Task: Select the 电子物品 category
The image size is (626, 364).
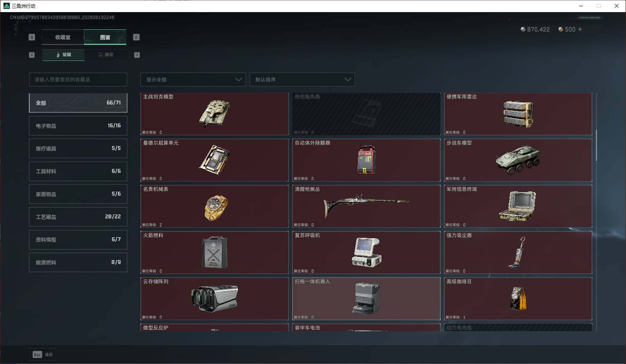Action: (x=78, y=126)
